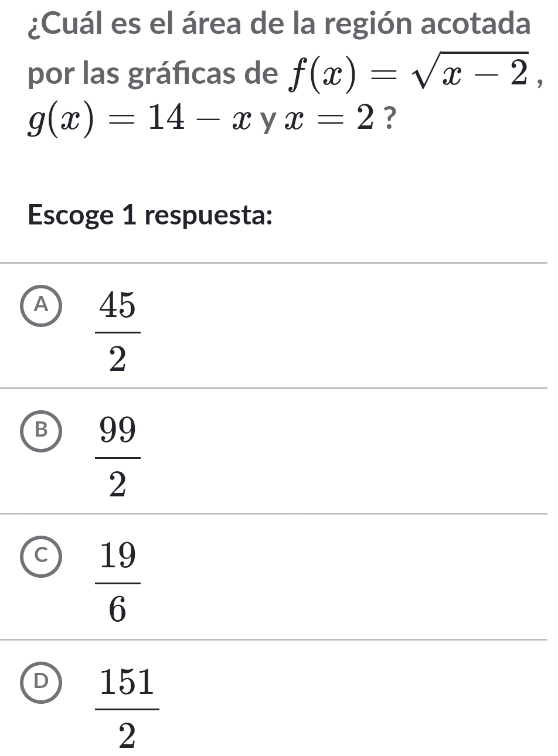Click the f(x) square root formula
This screenshot has width=558, height=756.
(407, 74)
